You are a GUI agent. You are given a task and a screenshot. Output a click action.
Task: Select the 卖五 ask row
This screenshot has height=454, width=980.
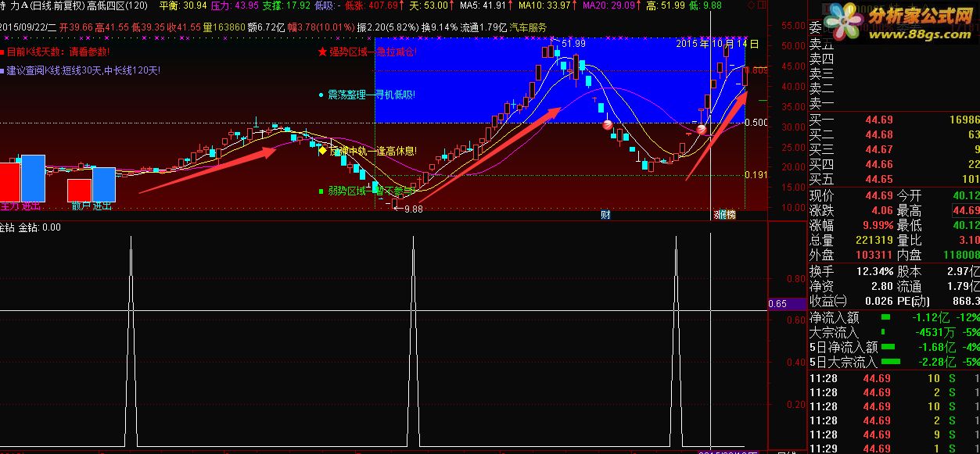tap(893, 45)
